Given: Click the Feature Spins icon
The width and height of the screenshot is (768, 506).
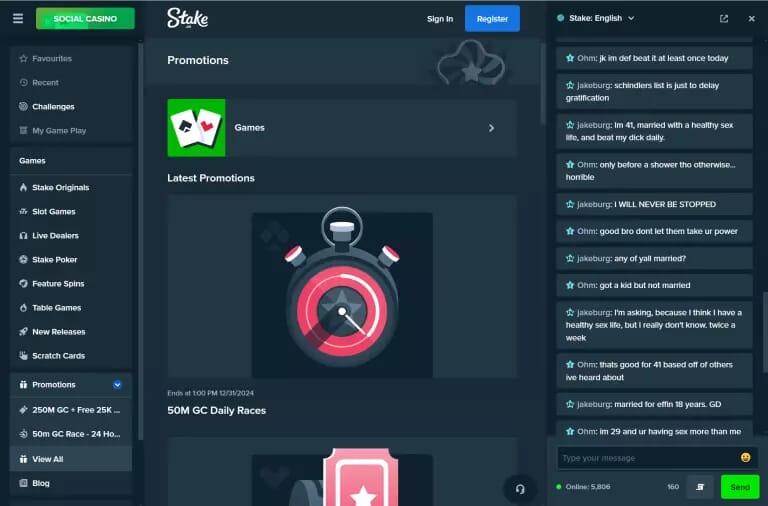Looking at the screenshot, I should tap(23, 283).
